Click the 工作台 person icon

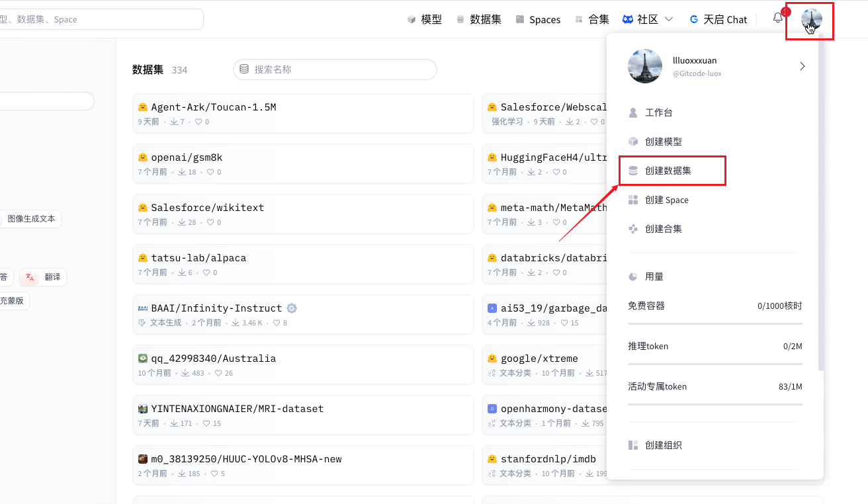coord(633,112)
